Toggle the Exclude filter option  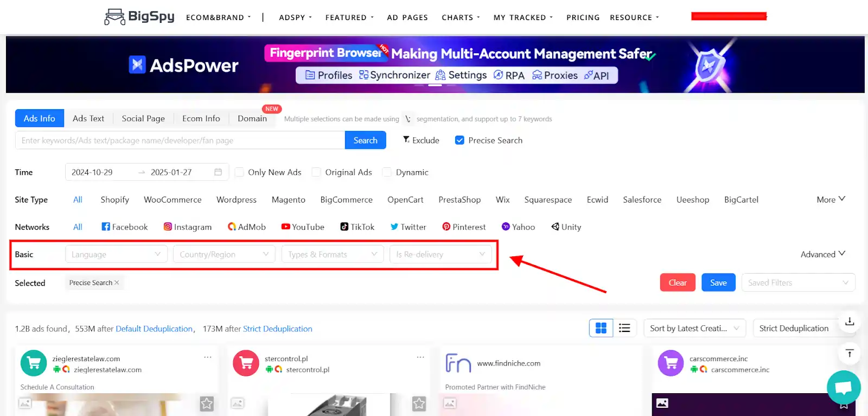(x=421, y=140)
